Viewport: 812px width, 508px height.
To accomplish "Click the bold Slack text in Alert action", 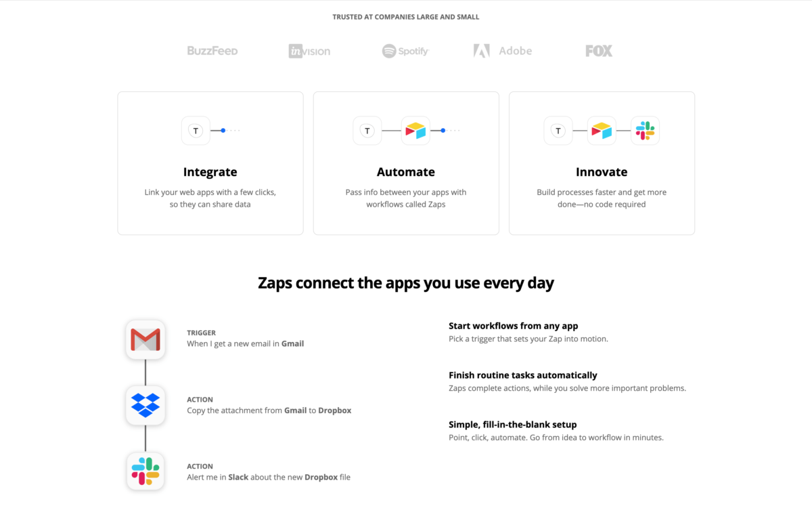I will tap(238, 477).
